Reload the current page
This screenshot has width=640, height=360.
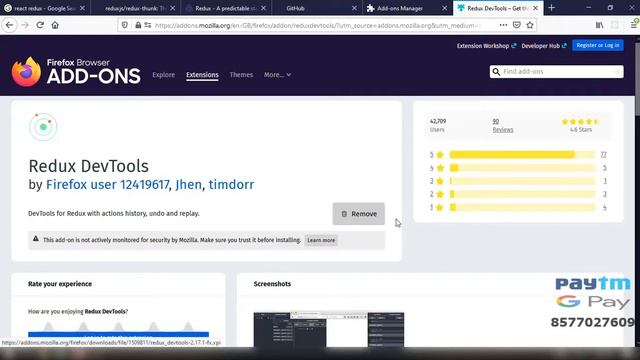pyautogui.click(x=40, y=25)
